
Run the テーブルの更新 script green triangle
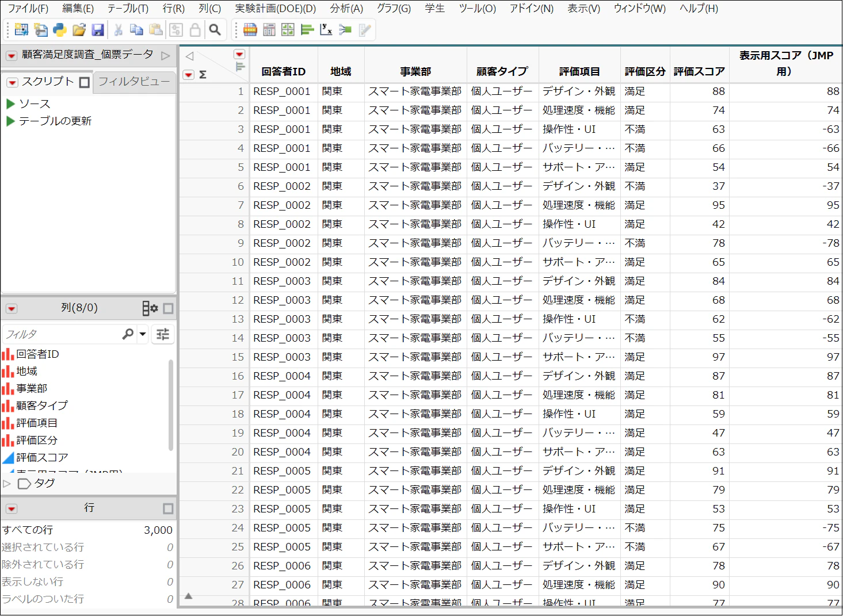(10, 121)
